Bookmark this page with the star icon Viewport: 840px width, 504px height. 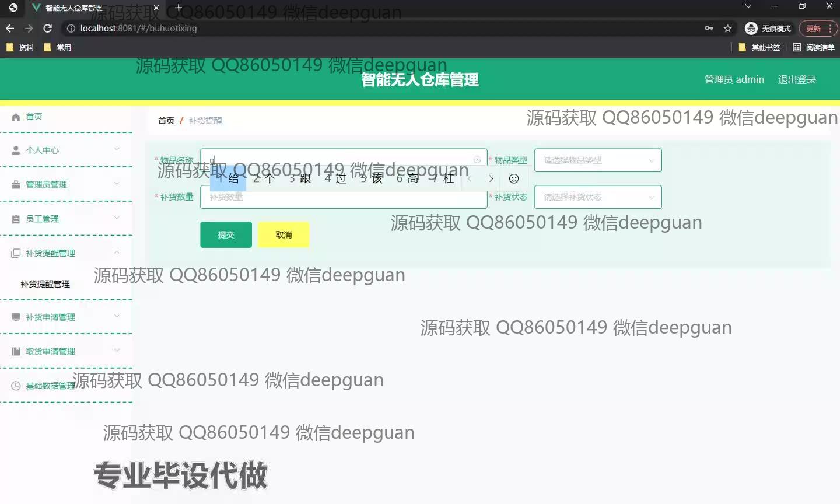(727, 29)
